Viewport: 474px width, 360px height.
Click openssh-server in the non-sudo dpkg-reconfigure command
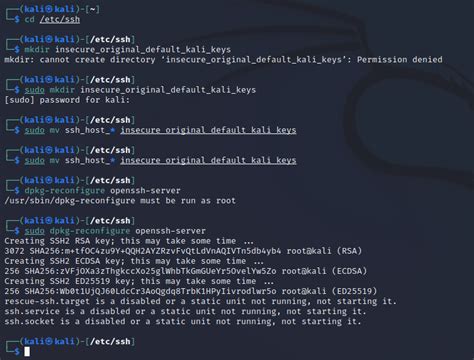145,191
